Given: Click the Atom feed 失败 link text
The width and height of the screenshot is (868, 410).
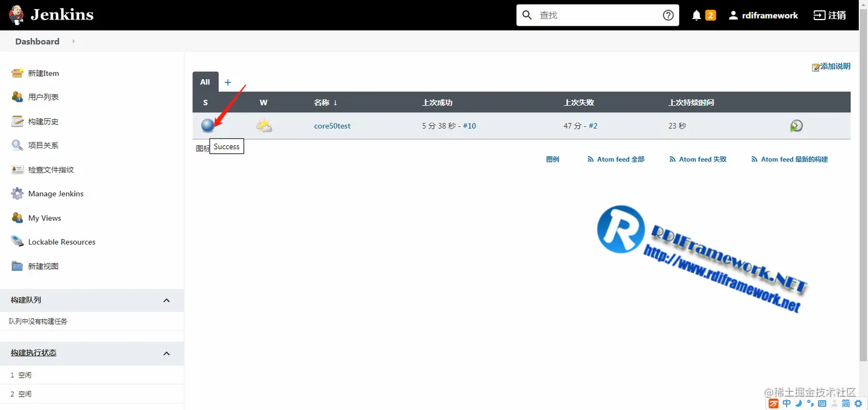Looking at the screenshot, I should click(703, 159).
